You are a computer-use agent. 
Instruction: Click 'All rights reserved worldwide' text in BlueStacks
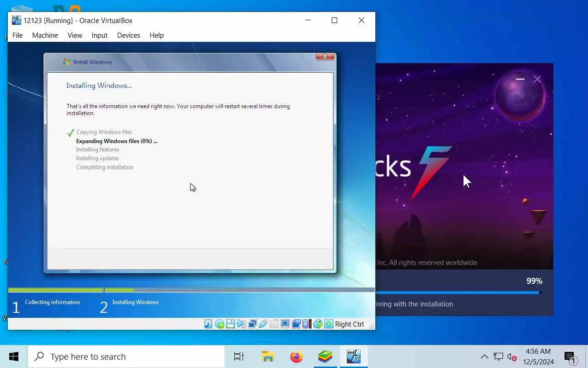[x=433, y=263]
